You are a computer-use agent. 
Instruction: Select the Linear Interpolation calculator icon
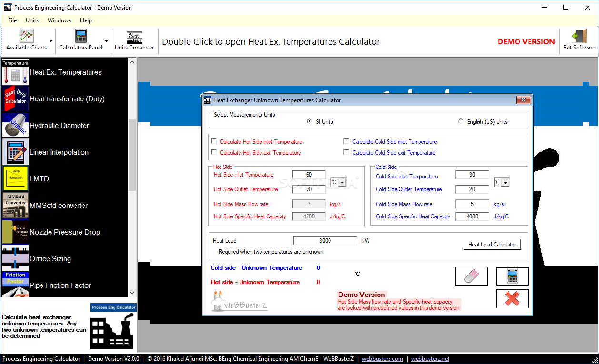coord(16,152)
